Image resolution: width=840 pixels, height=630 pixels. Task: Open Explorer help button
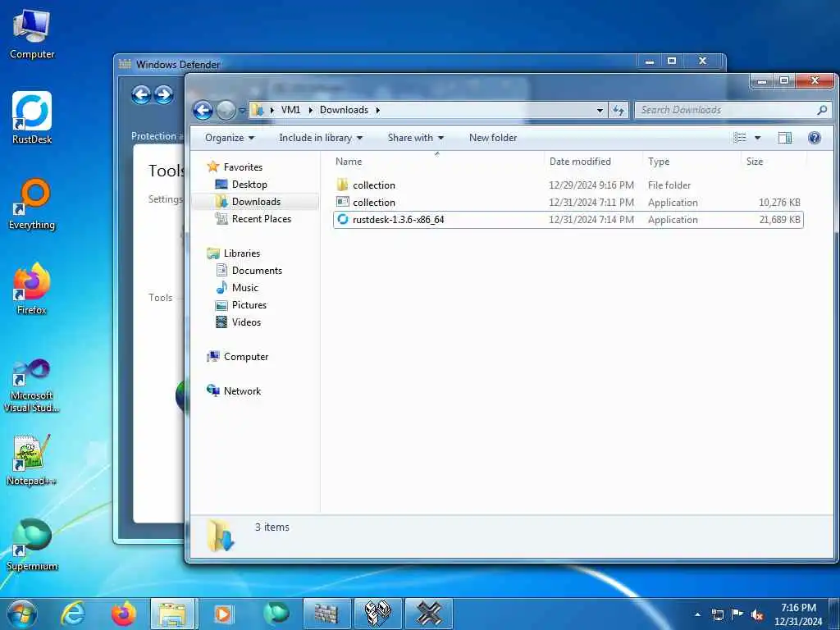coord(815,138)
